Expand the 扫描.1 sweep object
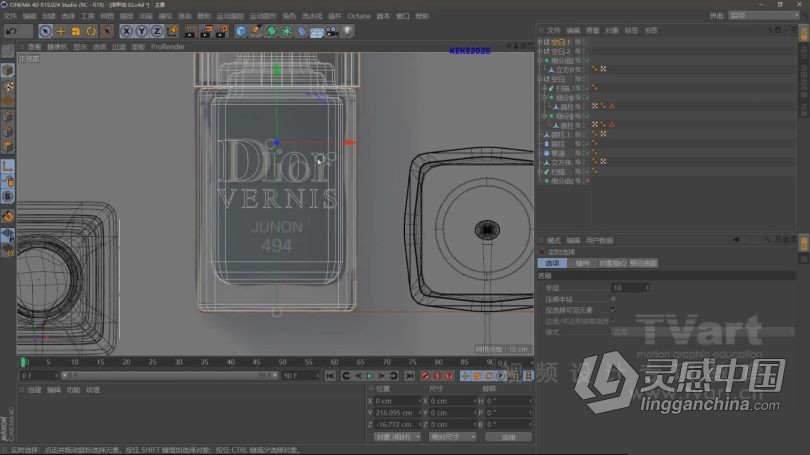The width and height of the screenshot is (810, 455). coord(544,89)
